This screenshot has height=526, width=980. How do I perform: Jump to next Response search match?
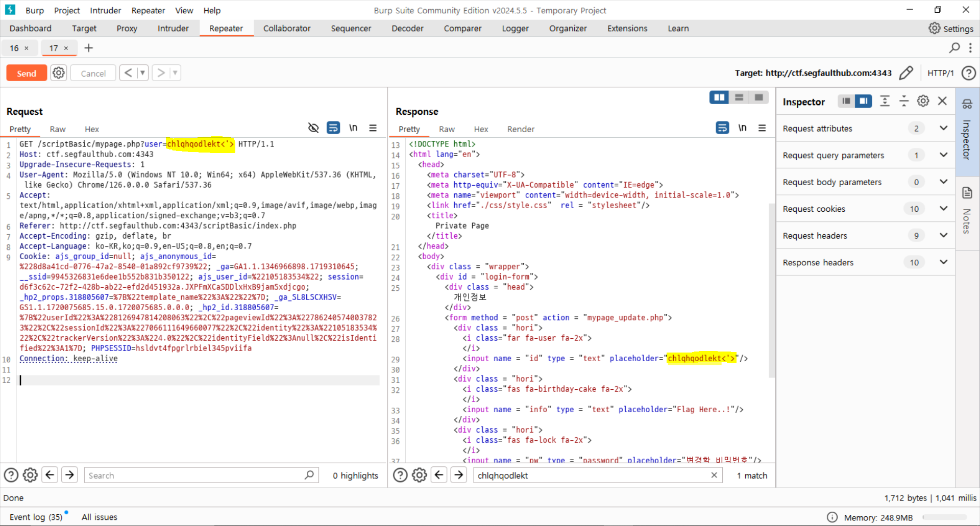point(458,475)
